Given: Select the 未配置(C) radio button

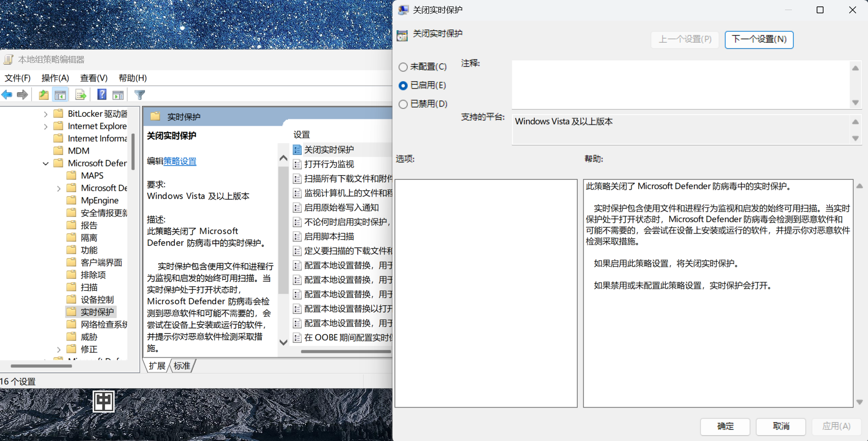Looking at the screenshot, I should 403,67.
